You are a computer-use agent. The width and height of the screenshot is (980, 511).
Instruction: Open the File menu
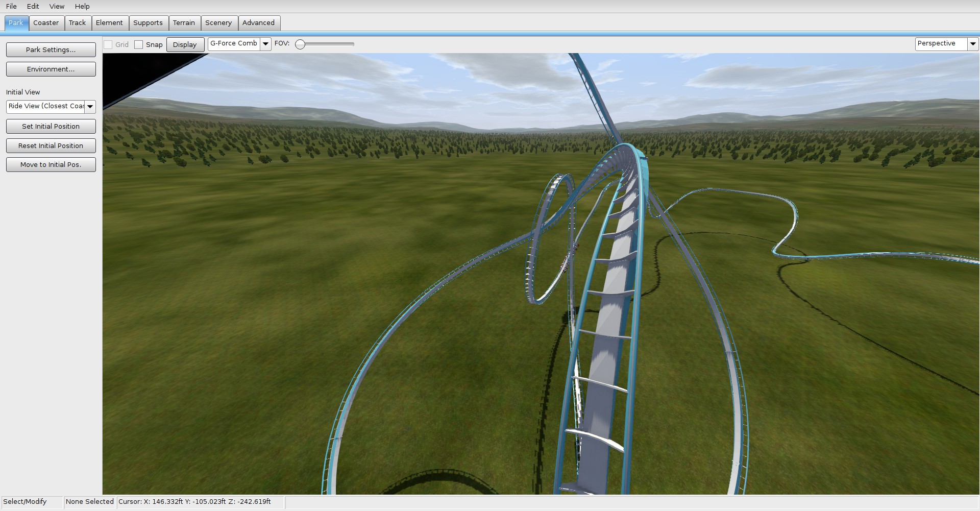point(11,6)
